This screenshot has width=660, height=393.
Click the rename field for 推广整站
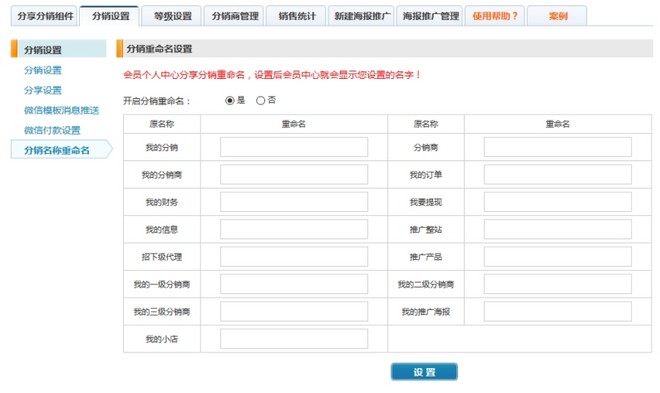(x=558, y=229)
